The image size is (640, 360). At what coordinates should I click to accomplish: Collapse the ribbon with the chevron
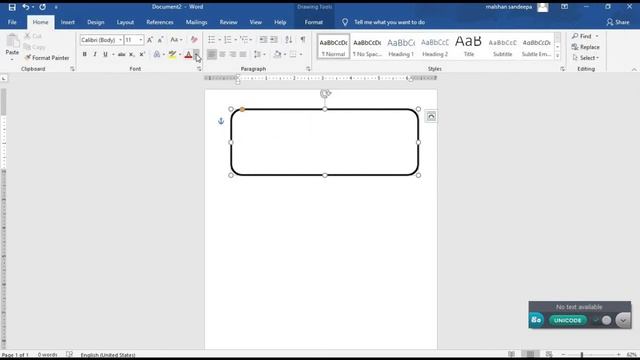[x=634, y=69]
